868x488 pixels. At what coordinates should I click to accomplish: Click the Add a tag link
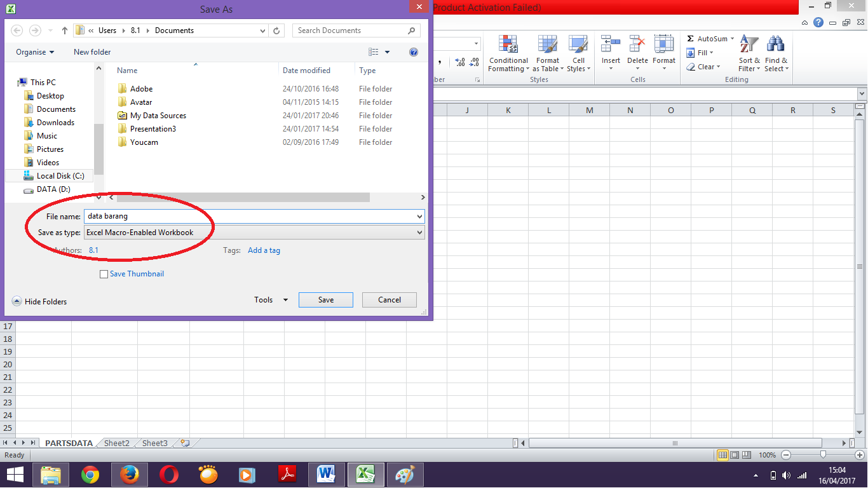point(264,250)
